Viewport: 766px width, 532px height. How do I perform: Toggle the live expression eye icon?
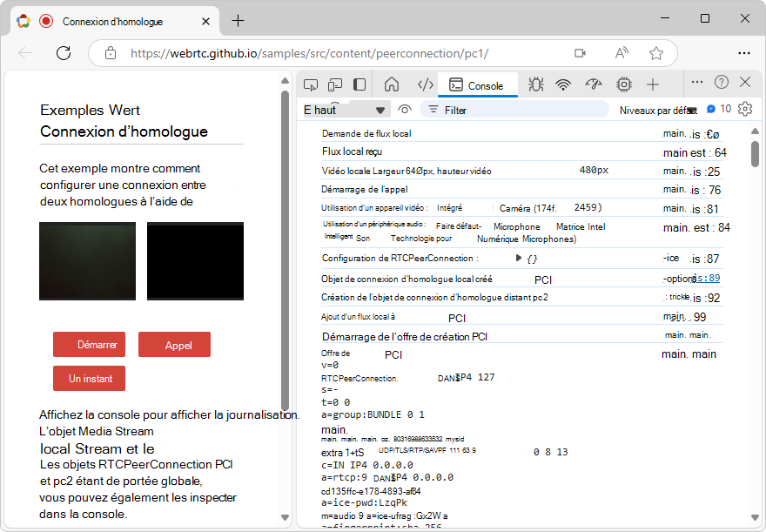pyautogui.click(x=405, y=110)
